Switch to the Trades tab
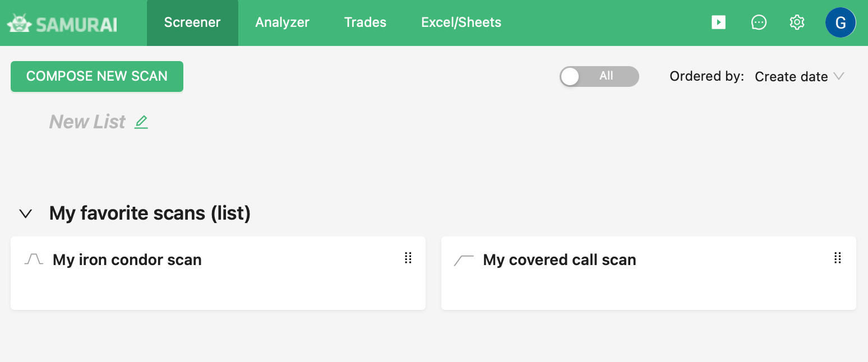Viewport: 868px width, 362px height. click(365, 22)
